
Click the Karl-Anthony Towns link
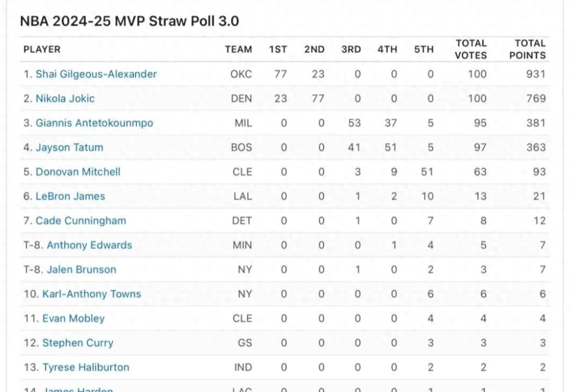pos(92,294)
